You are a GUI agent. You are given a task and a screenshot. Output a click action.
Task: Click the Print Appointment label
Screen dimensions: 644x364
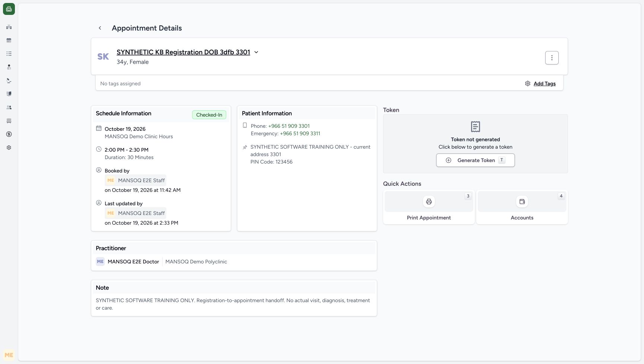pyautogui.click(x=429, y=218)
